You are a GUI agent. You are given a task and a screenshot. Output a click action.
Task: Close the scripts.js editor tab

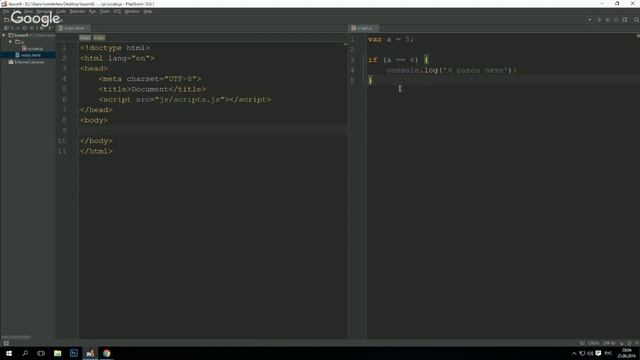[x=376, y=28]
